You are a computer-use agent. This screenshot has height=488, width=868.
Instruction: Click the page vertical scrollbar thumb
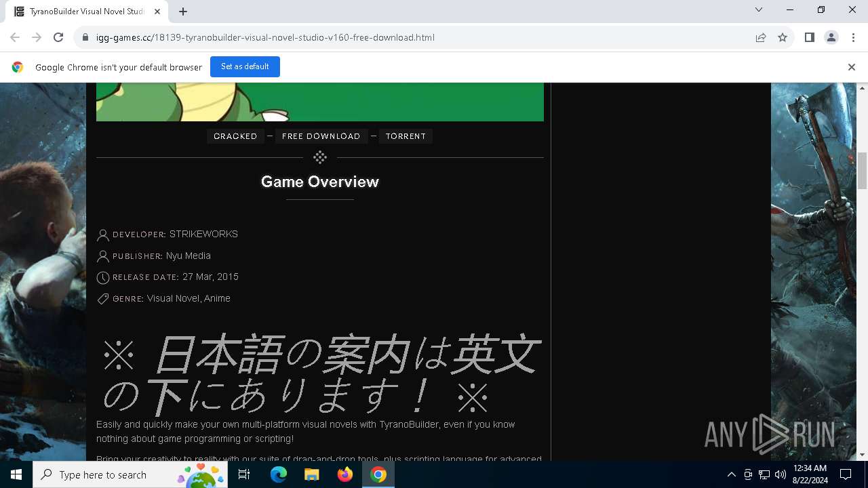click(863, 171)
